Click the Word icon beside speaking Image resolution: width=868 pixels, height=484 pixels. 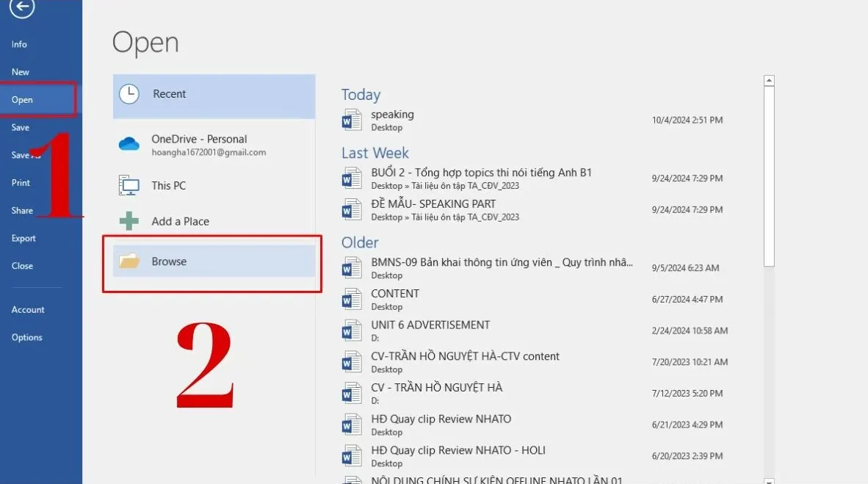(x=352, y=120)
